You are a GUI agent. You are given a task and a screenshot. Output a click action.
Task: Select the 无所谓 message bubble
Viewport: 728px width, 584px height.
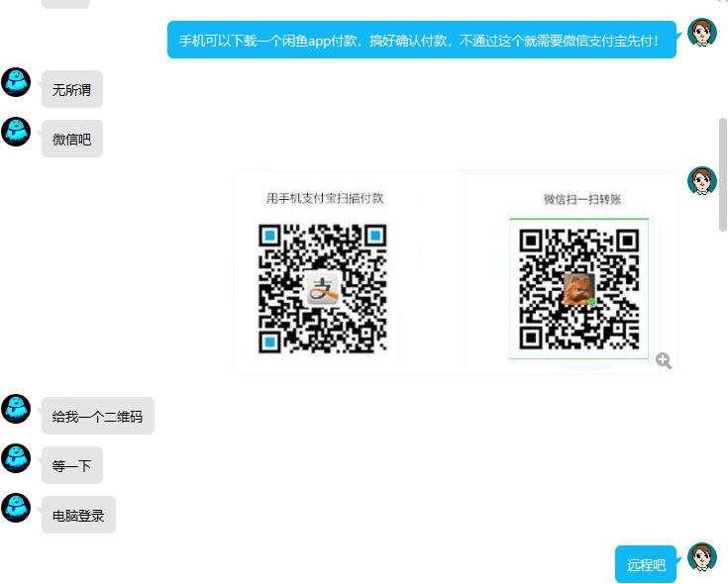coord(72,89)
